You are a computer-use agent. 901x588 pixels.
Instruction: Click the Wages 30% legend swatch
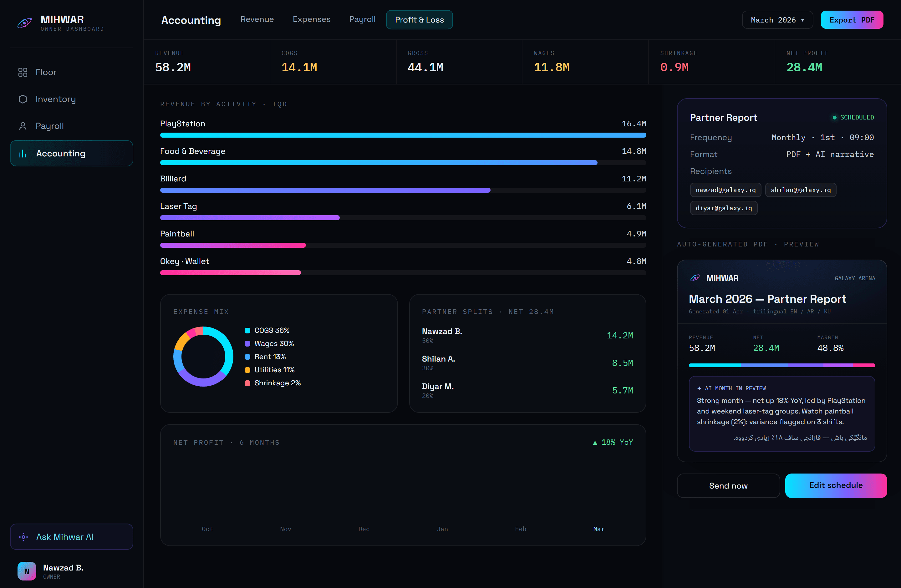tap(247, 343)
